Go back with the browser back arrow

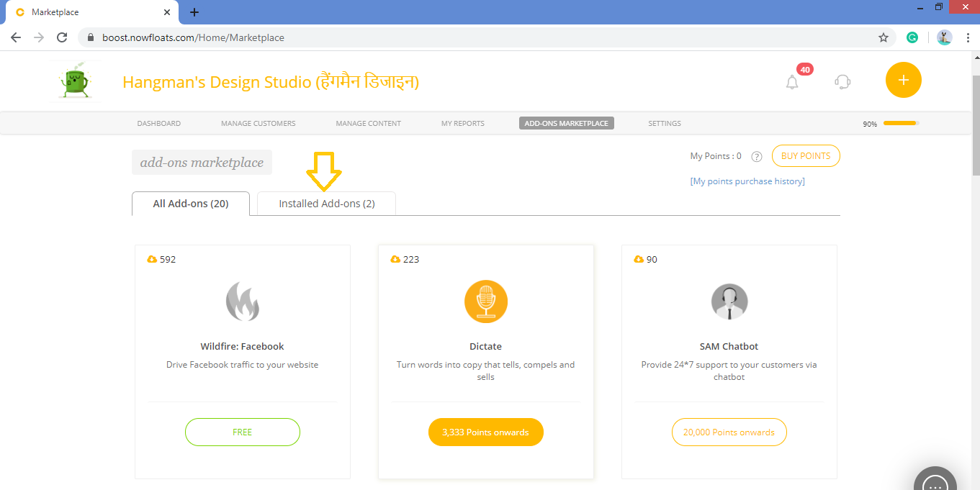pyautogui.click(x=16, y=37)
